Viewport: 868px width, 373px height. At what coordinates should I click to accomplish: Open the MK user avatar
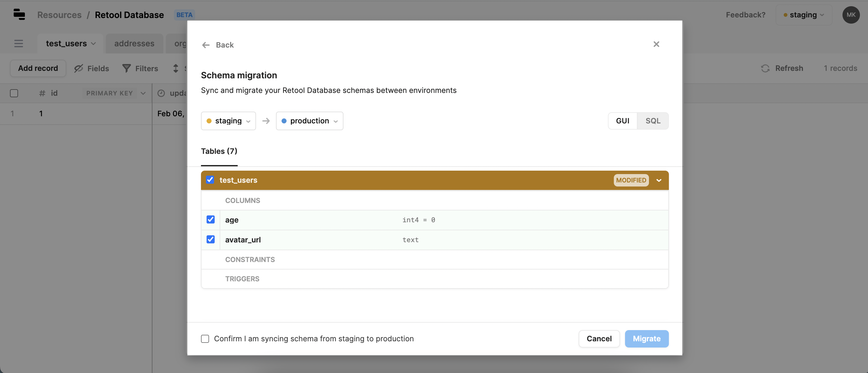[x=851, y=15]
